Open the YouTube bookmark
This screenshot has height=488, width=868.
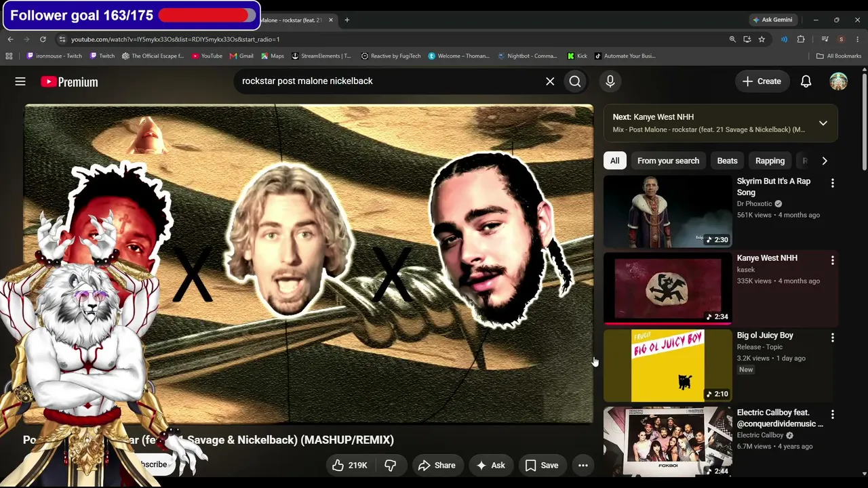coord(207,56)
